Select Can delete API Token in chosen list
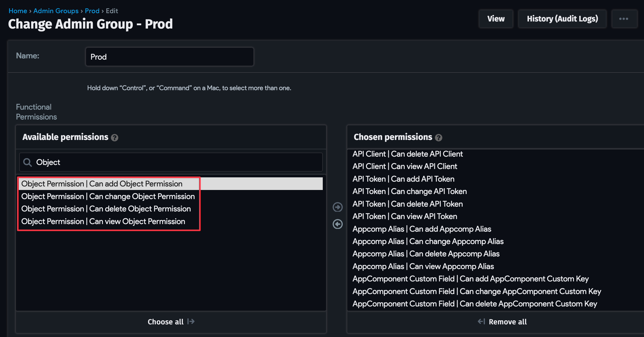Image resolution: width=644 pixels, height=337 pixels. click(x=407, y=204)
